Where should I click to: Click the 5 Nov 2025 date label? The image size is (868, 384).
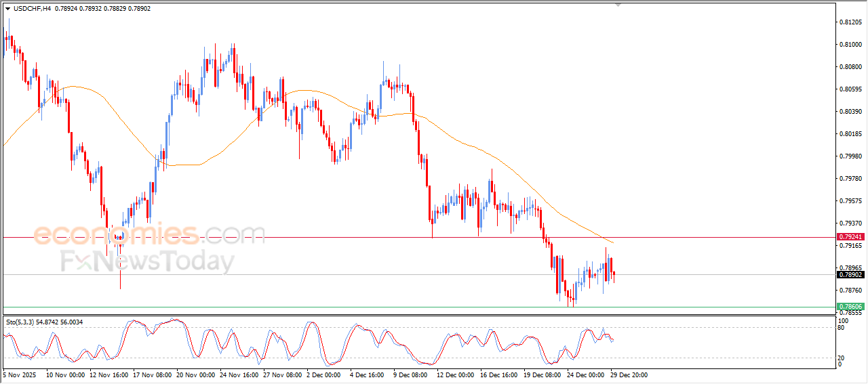[20, 375]
